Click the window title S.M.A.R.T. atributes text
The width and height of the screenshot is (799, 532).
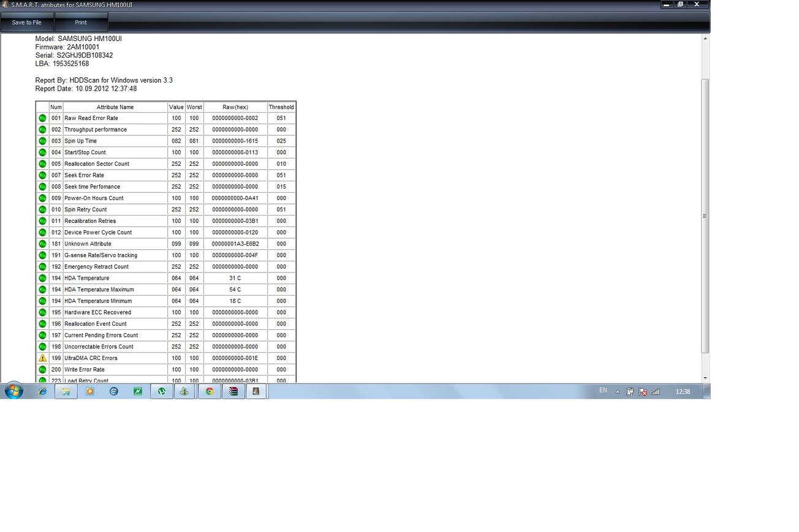pyautogui.click(x=72, y=5)
